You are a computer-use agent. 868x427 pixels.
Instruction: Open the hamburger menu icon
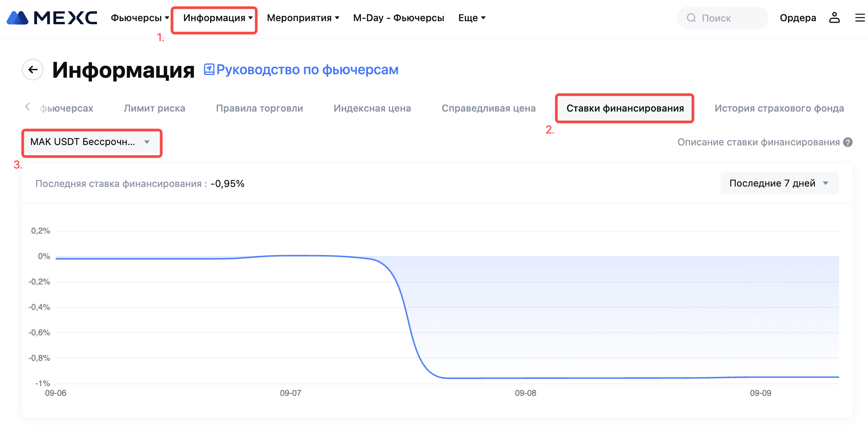[860, 18]
